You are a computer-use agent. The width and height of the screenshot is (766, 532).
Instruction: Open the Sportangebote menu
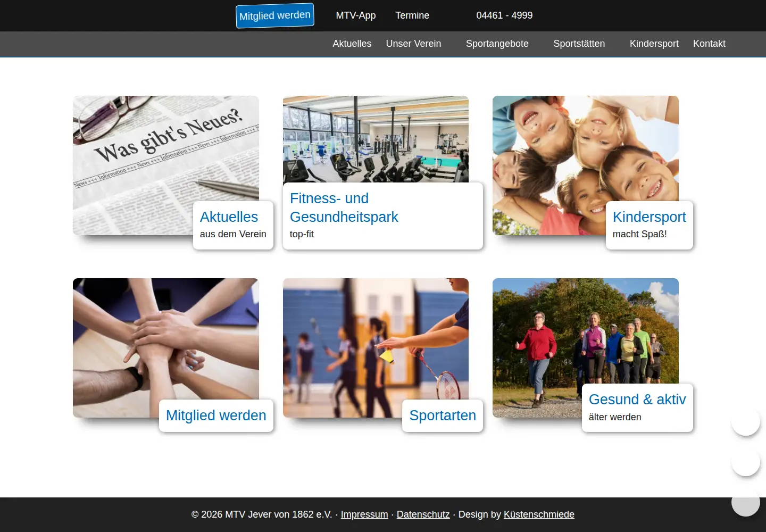(x=497, y=44)
